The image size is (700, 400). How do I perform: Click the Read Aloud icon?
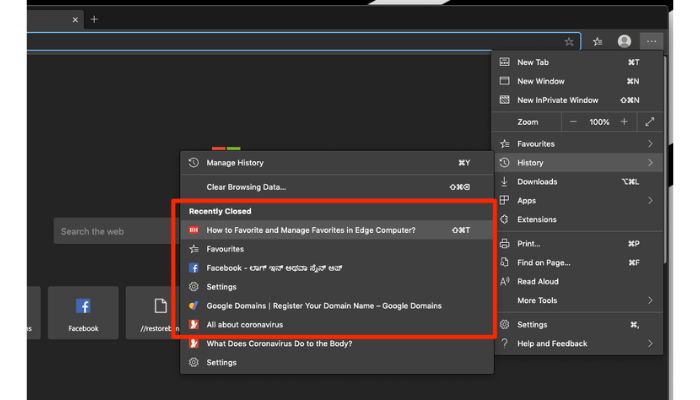[x=504, y=281]
